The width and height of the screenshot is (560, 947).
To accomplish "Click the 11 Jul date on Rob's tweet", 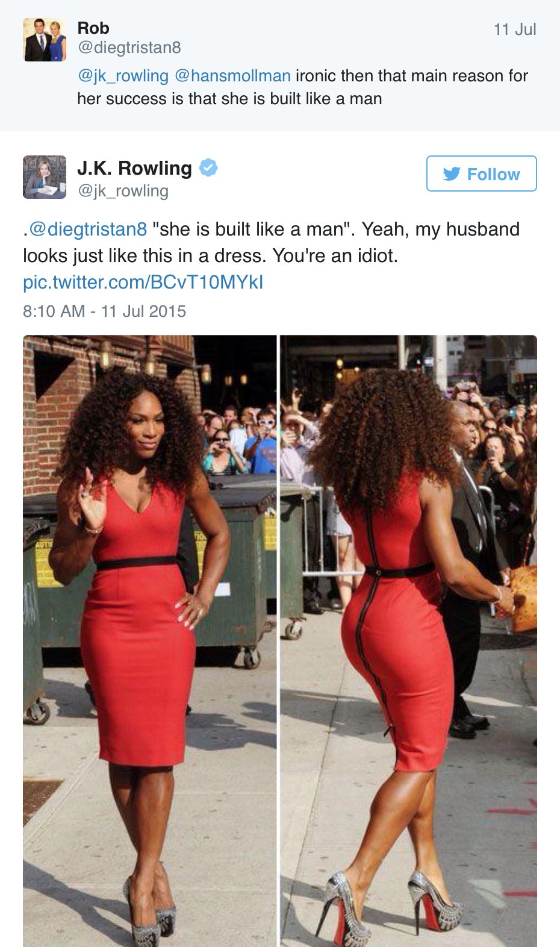I will click(515, 30).
